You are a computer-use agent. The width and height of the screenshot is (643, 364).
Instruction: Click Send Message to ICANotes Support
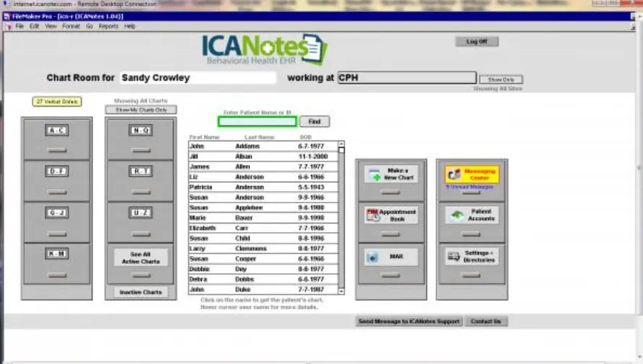(409, 321)
